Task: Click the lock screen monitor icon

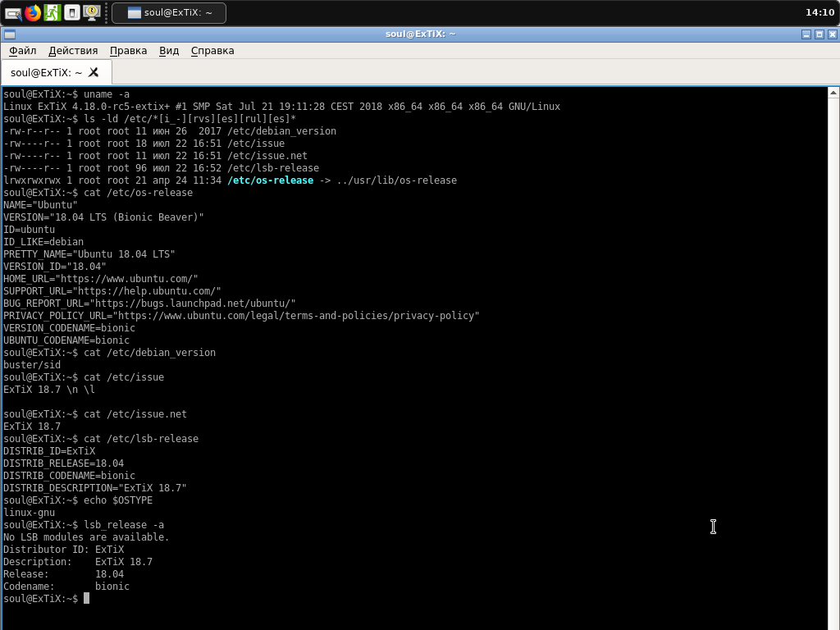Action: 92,13
